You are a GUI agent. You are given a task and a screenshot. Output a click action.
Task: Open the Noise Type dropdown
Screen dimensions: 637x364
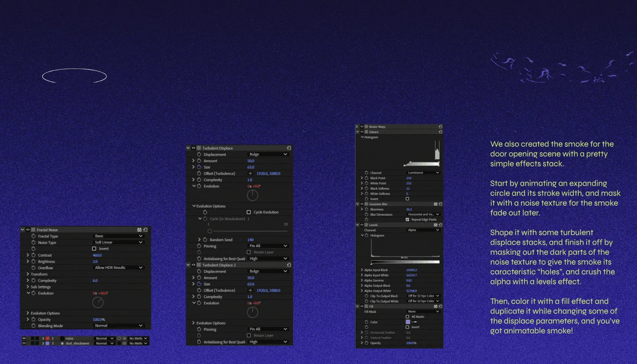119,243
